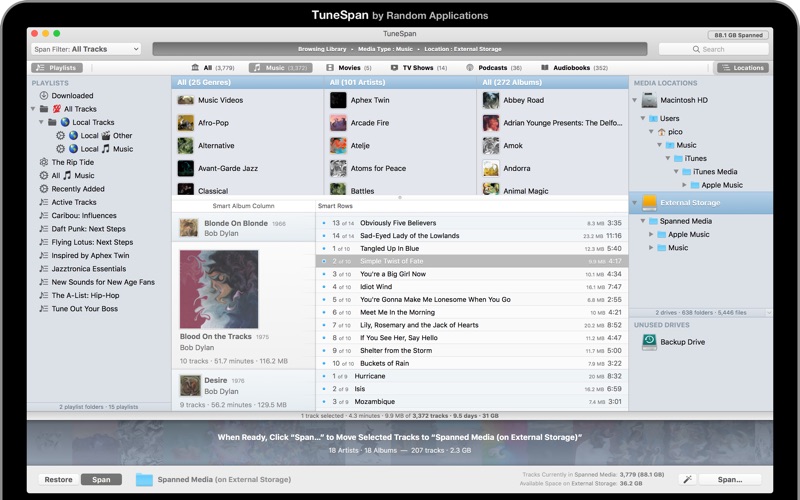The image size is (800, 500).
Task: Open the Span Filter All Tracks dropdown
Action: (86, 49)
